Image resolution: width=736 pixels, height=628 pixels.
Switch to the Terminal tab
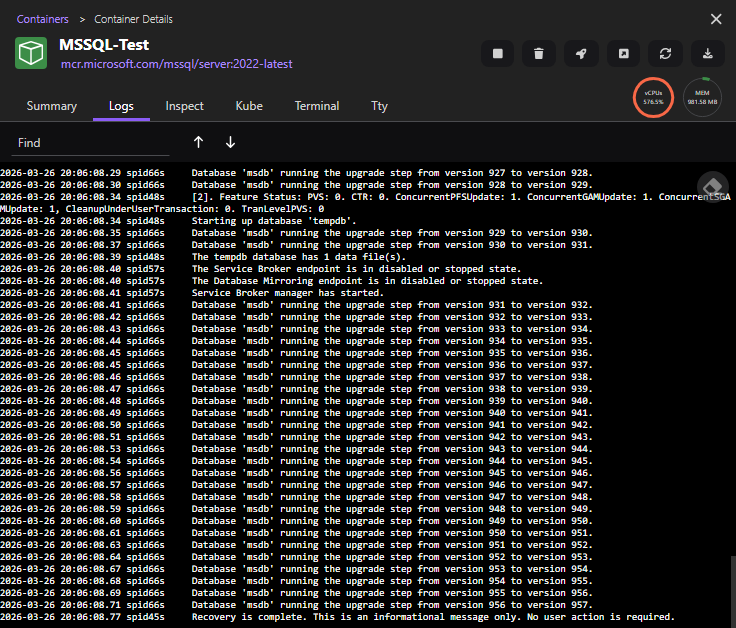point(317,106)
